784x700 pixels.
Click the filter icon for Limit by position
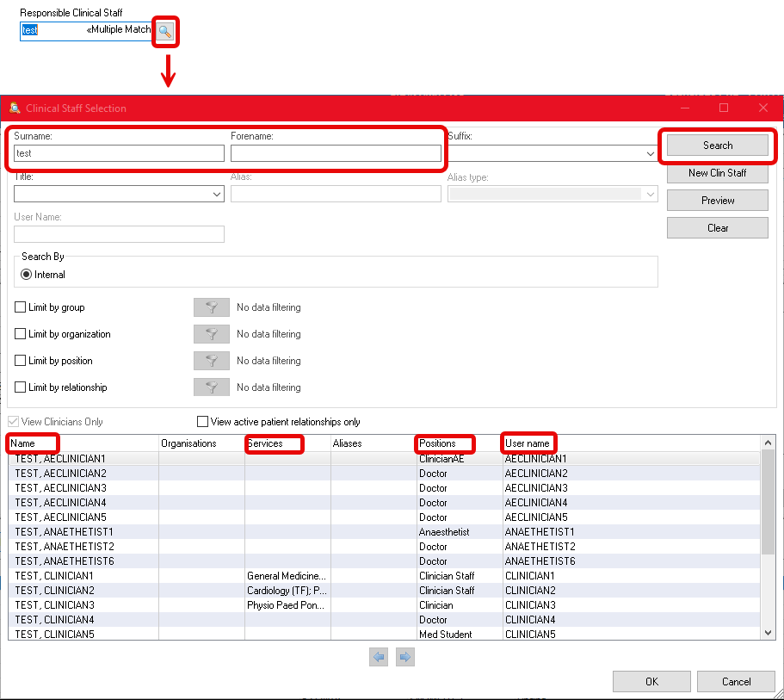(211, 361)
